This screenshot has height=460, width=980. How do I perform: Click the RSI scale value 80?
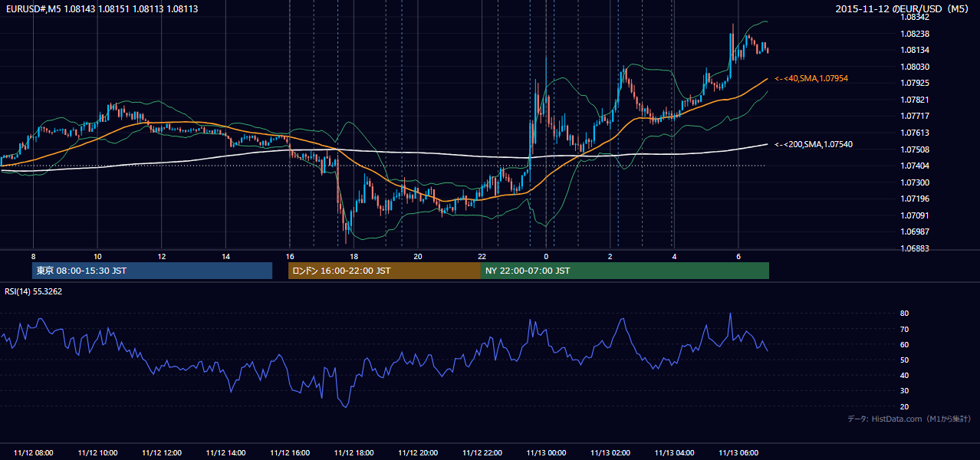905,314
